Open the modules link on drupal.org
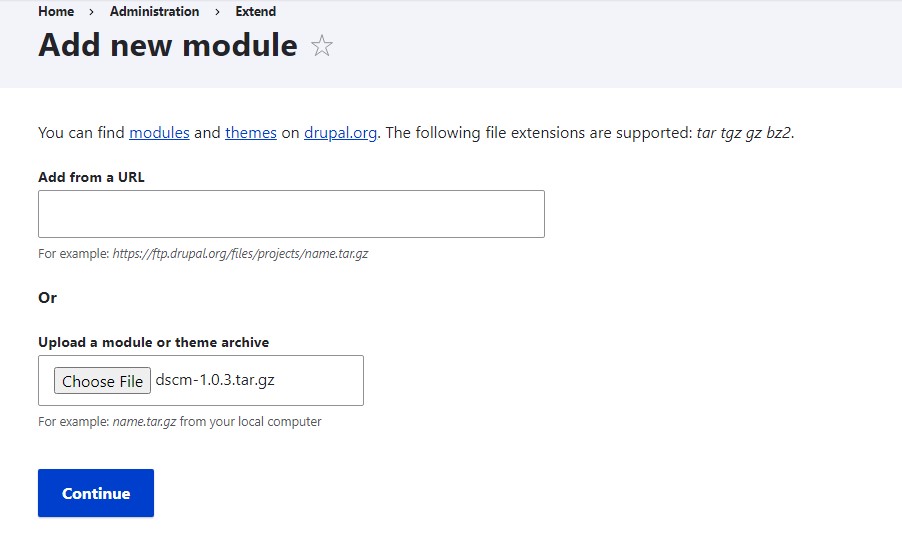 click(x=159, y=133)
